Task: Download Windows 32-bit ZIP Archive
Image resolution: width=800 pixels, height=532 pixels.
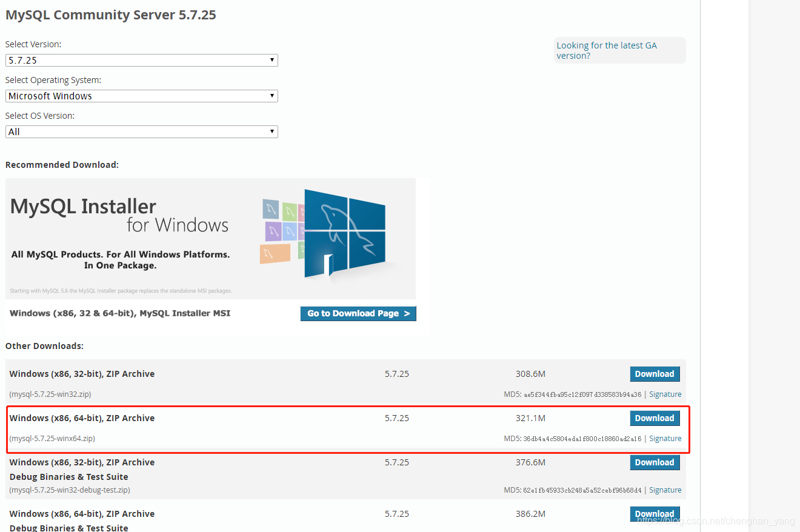Action: click(x=655, y=374)
